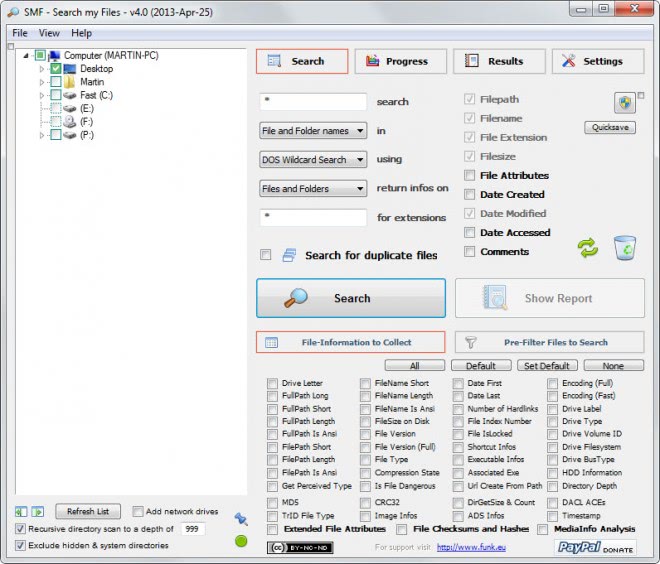Tick the Drive Letter checkbox
The width and height of the screenshot is (660, 564).
point(272,383)
